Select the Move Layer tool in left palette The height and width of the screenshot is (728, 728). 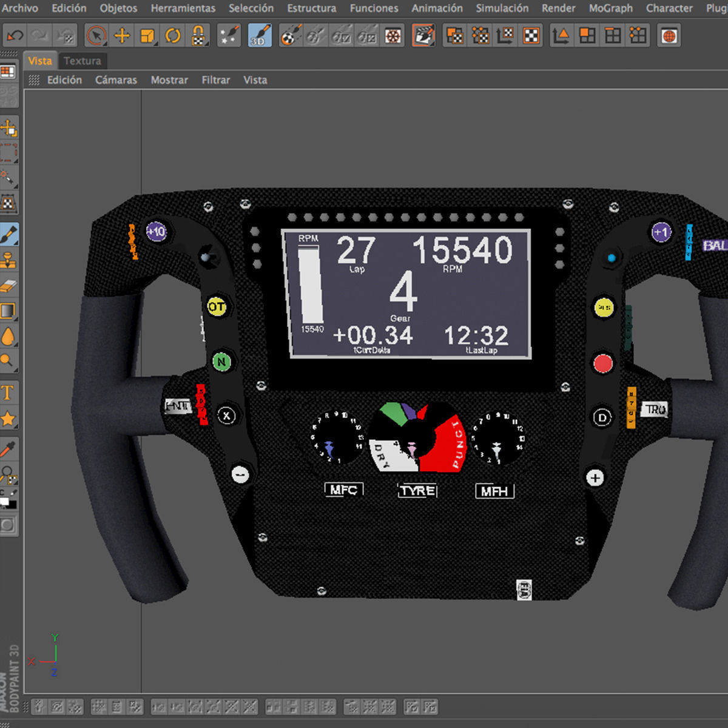[8, 127]
